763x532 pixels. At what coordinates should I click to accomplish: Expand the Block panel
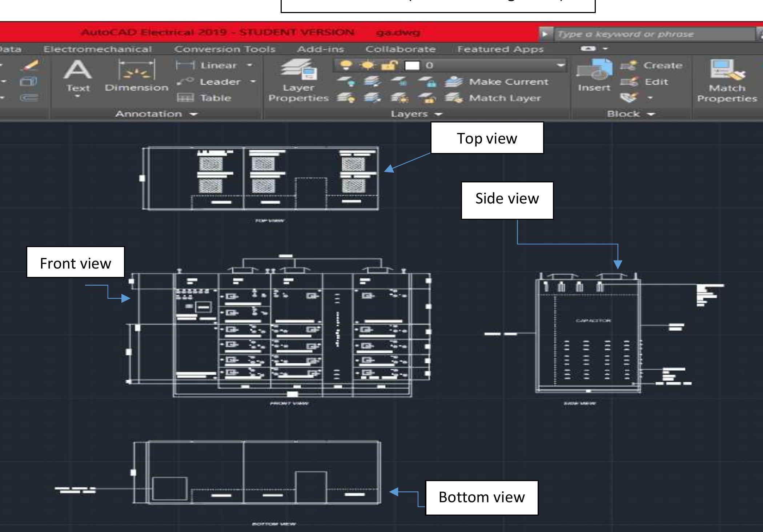pyautogui.click(x=631, y=114)
